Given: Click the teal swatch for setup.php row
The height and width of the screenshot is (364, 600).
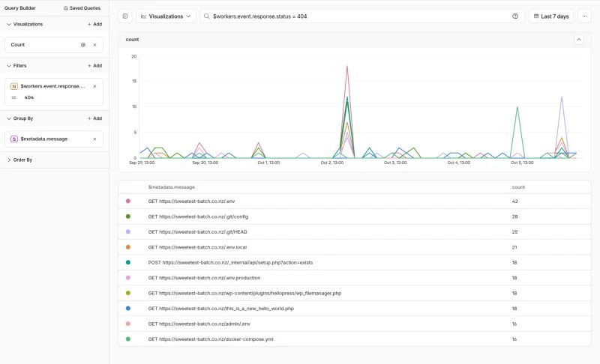Looking at the screenshot, I should tap(128, 262).
